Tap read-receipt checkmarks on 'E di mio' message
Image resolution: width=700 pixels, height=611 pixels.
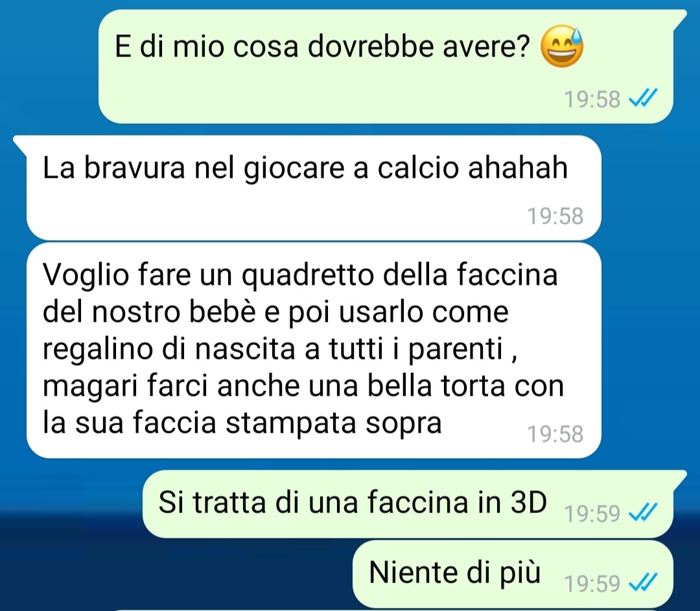pos(643,99)
